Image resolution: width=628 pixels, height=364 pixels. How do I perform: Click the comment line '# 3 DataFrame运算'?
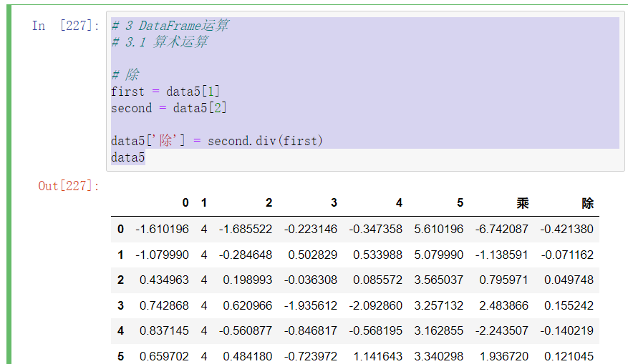170,26
